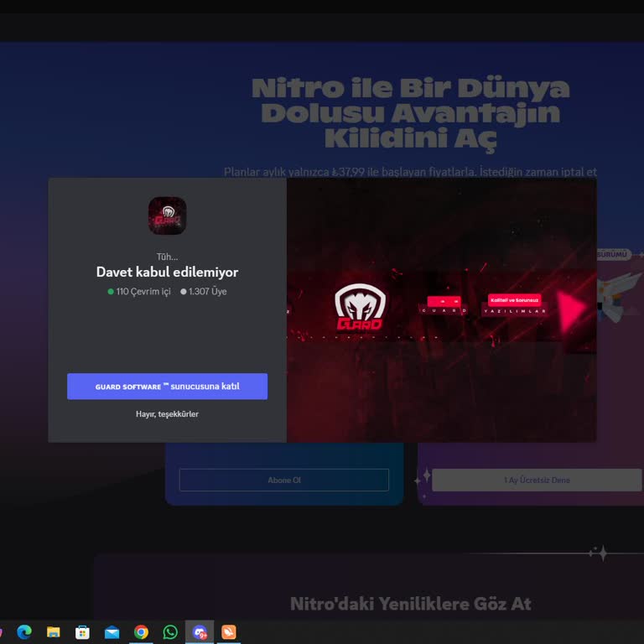Click the 'Kaliteli ve Sorunsuz' red label in banner

pyautogui.click(x=514, y=300)
